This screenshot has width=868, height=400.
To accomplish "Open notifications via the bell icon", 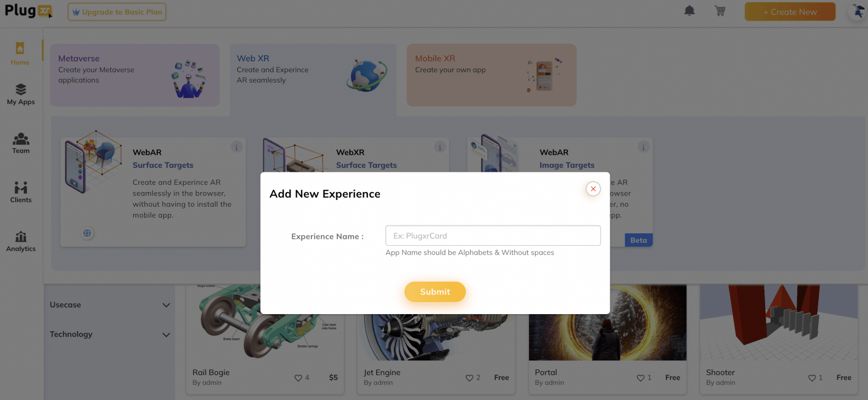I will [x=689, y=10].
